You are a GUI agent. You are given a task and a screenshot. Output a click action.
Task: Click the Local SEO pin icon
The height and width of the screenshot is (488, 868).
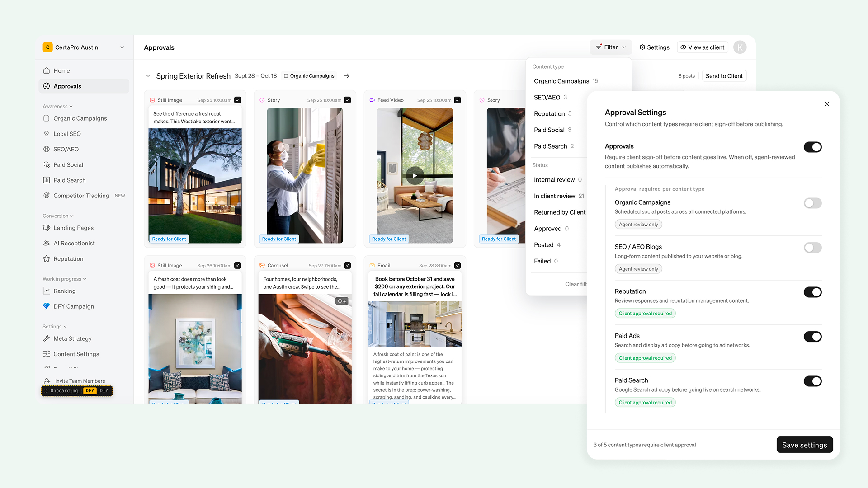pos(46,134)
